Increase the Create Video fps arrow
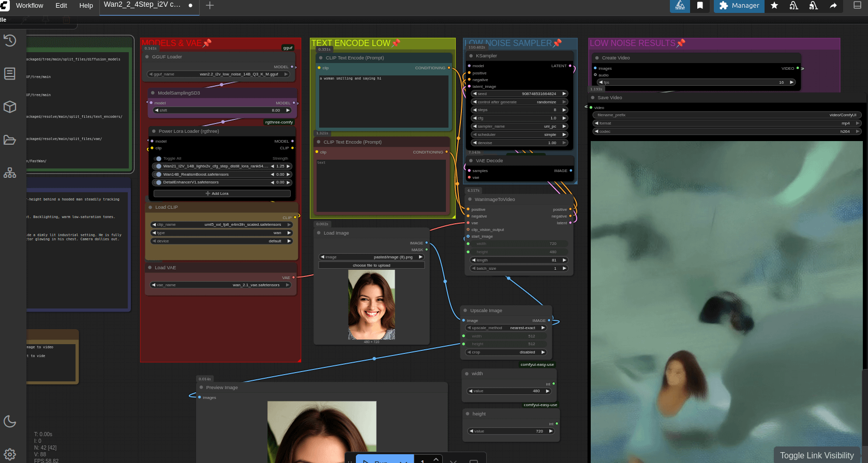Image resolution: width=868 pixels, height=463 pixels. pos(791,83)
